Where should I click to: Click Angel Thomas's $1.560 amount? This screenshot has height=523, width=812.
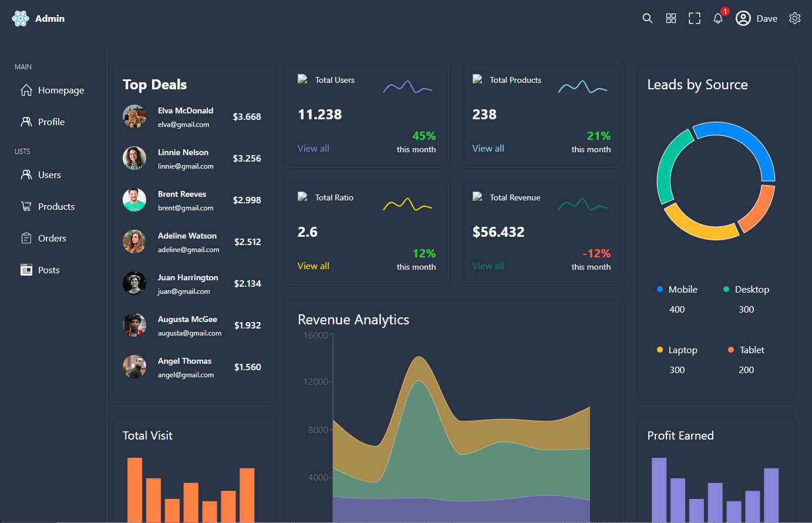(248, 367)
